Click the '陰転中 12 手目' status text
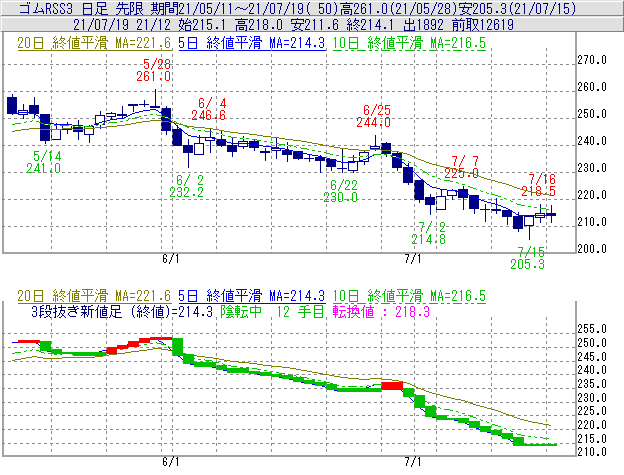This screenshot has height=475, width=624. point(273,311)
